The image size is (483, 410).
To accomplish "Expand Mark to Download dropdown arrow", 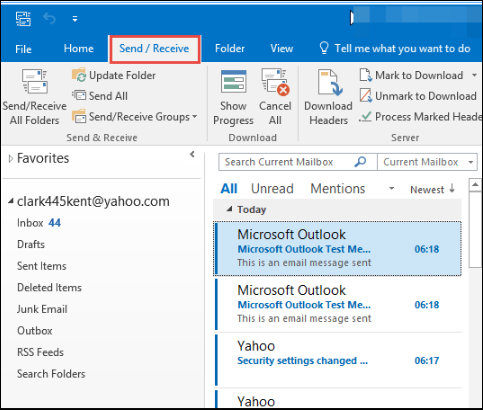I will [x=474, y=75].
